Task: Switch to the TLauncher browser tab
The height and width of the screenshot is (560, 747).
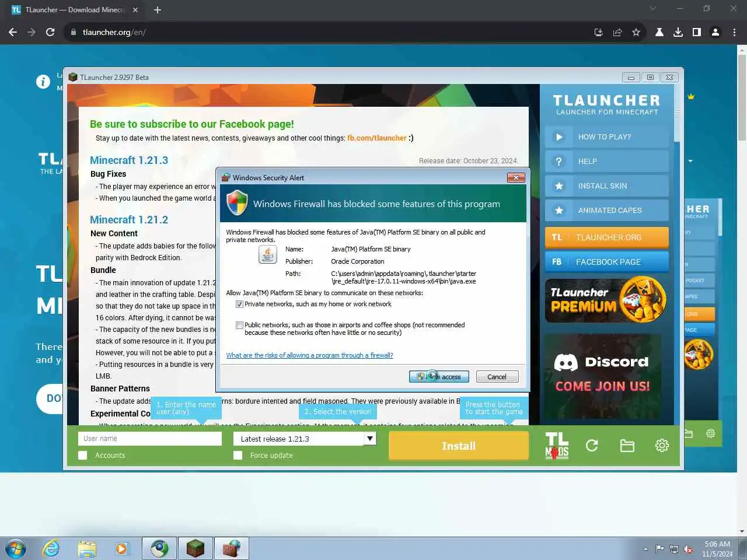Action: click(74, 10)
